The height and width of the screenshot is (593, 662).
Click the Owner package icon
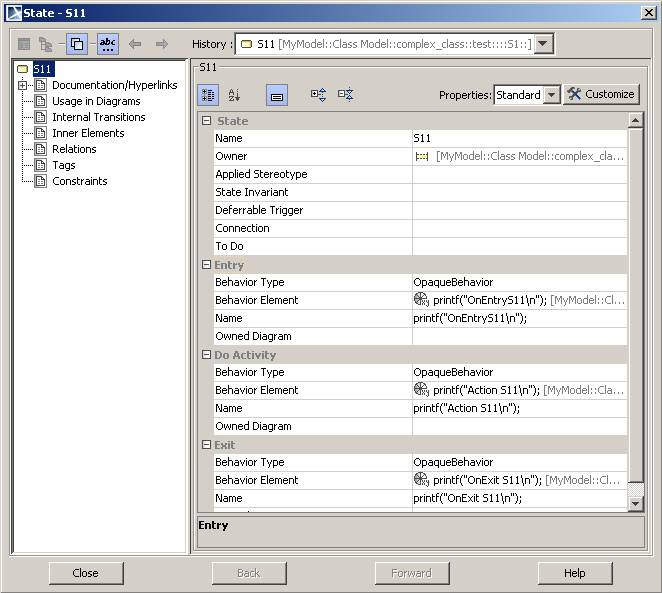(422, 156)
